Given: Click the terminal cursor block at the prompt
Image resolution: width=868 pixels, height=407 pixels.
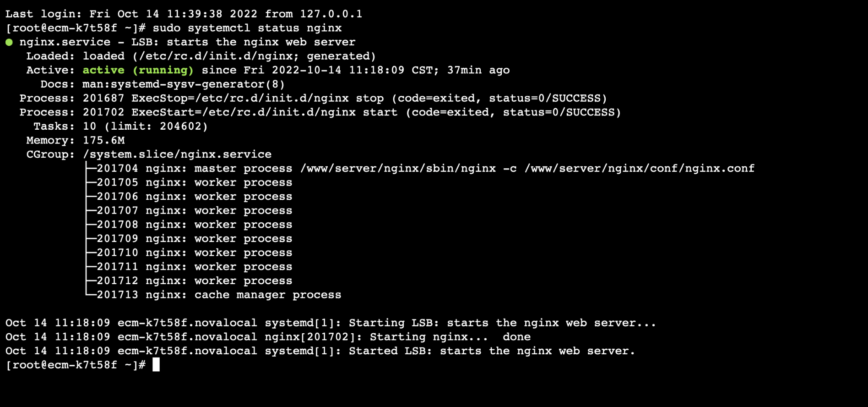Looking at the screenshot, I should pyautogui.click(x=156, y=365).
